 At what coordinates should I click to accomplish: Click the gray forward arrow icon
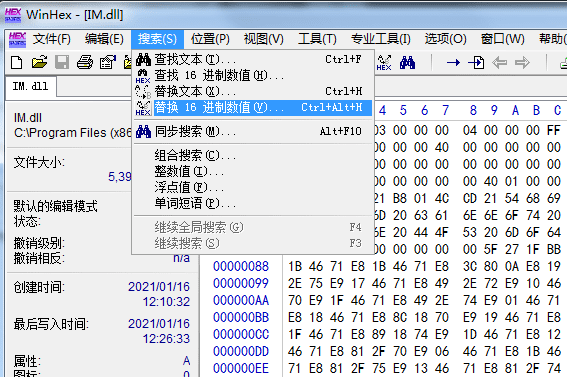point(522,63)
